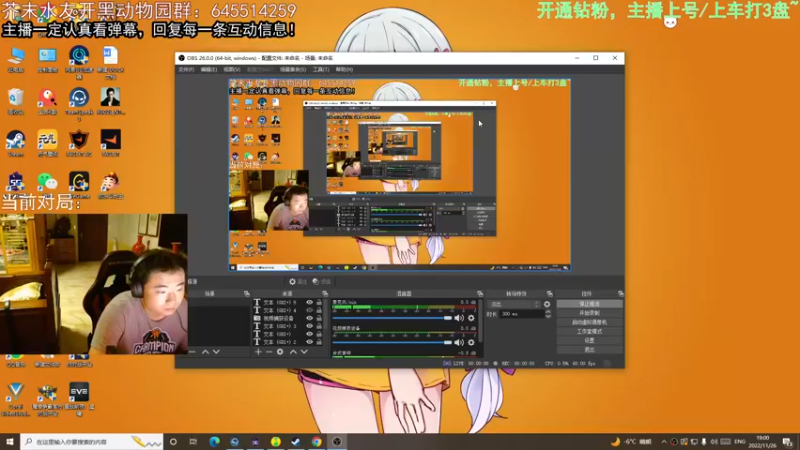Open the Edit menu in OBS
Image resolution: width=800 pixels, height=450 pixels.
208,69
